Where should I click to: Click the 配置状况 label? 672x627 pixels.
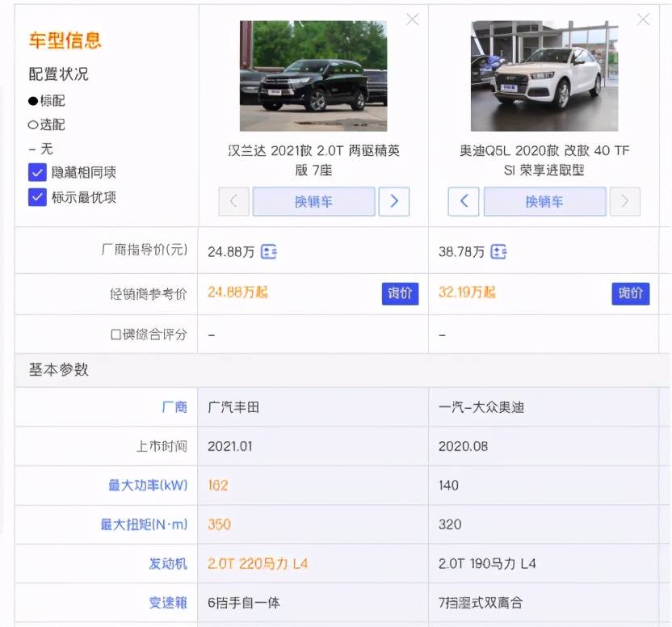[x=59, y=74]
